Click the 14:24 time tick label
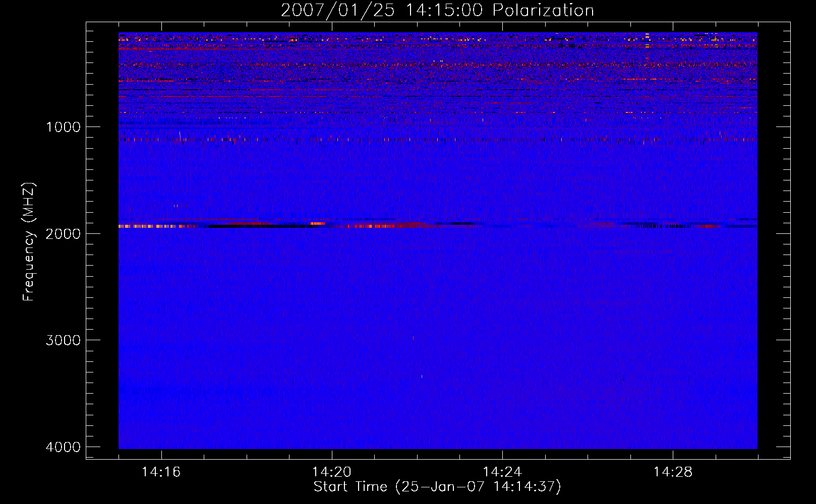Viewport: 816px width, 504px height. tap(502, 472)
